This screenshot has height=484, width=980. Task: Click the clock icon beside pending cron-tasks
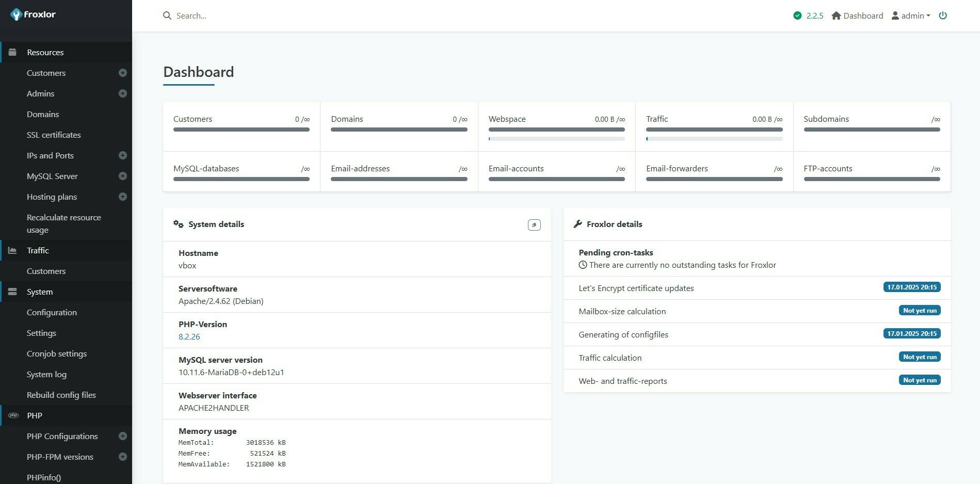(x=583, y=265)
